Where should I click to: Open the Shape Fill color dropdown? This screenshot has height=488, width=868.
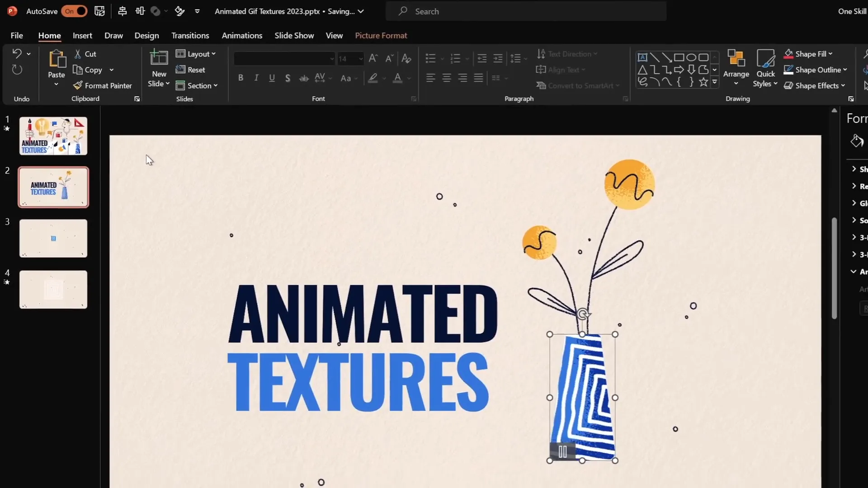830,54
